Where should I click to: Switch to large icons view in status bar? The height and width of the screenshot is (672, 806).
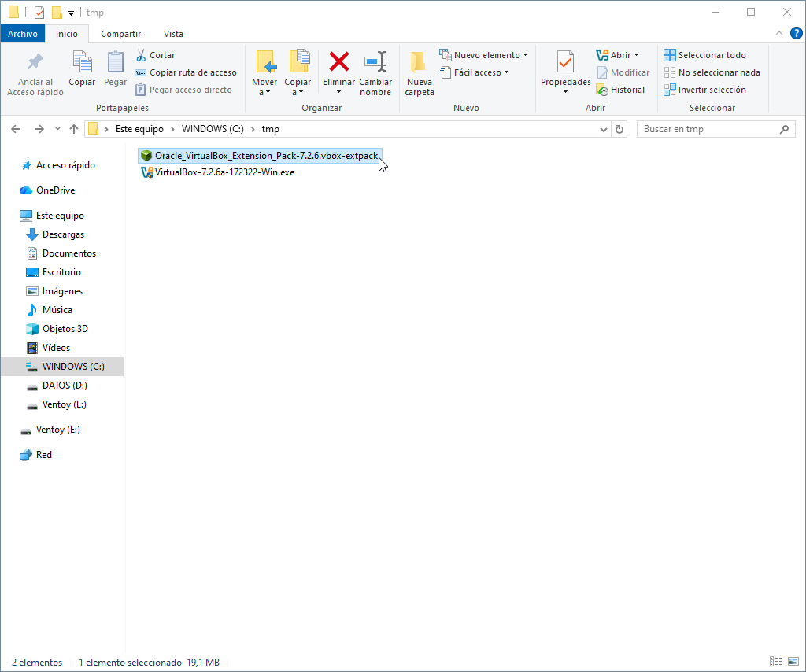pos(793,663)
